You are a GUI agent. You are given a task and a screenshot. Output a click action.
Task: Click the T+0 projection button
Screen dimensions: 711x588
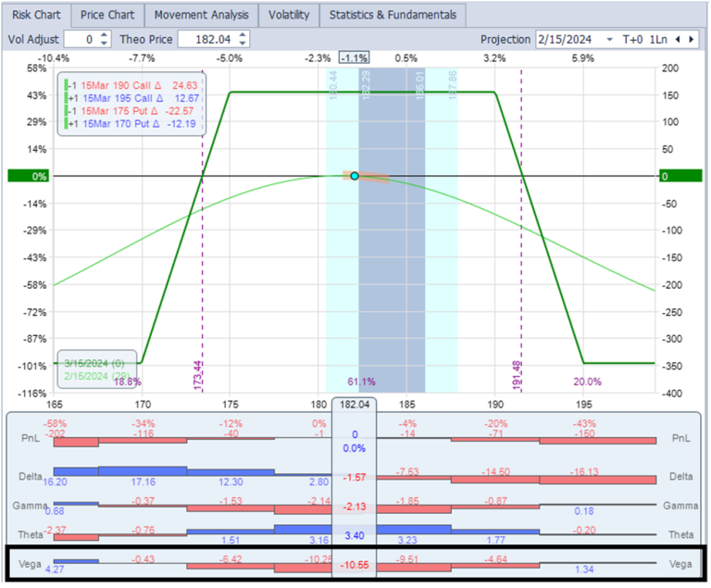click(632, 40)
